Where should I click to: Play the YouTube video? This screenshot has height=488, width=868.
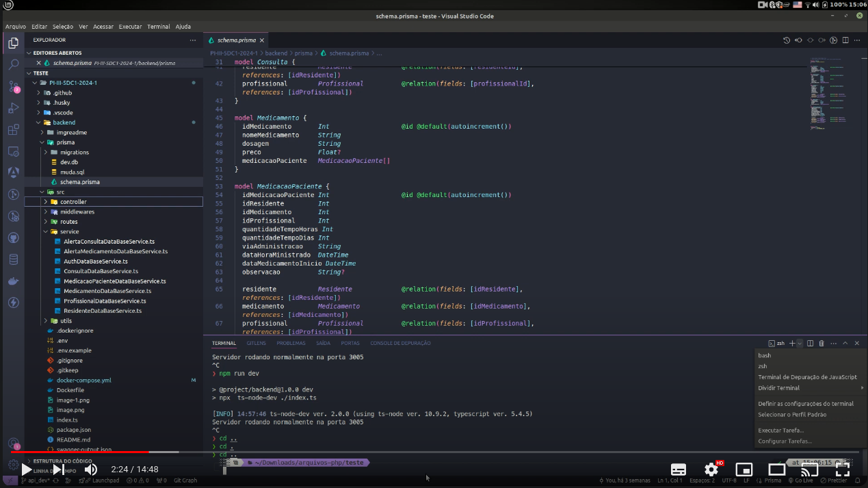[x=26, y=470]
